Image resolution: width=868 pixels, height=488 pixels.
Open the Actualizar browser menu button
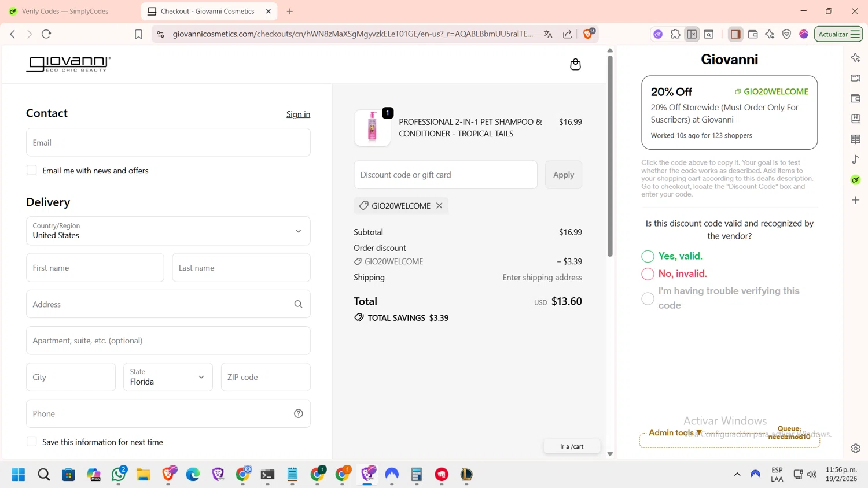point(838,34)
